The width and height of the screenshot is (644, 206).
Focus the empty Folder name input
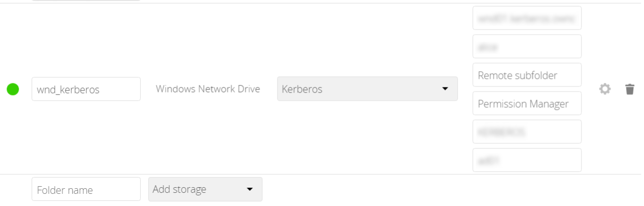[x=86, y=189]
